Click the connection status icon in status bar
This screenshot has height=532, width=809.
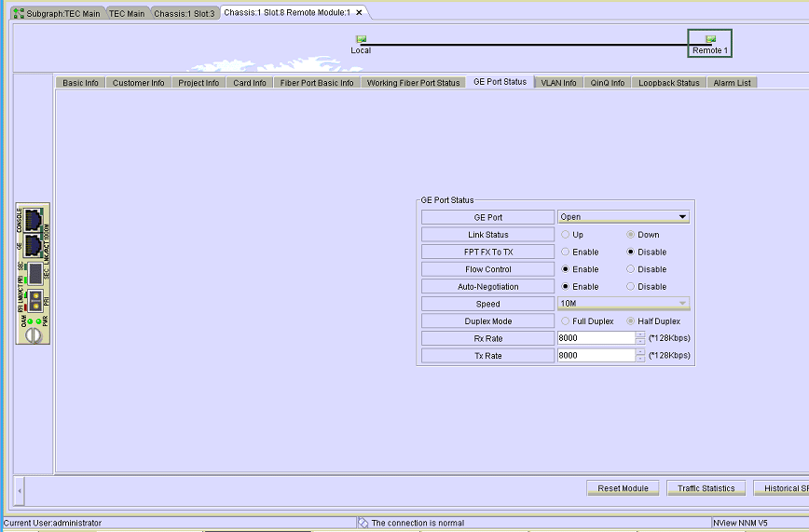pyautogui.click(x=363, y=523)
